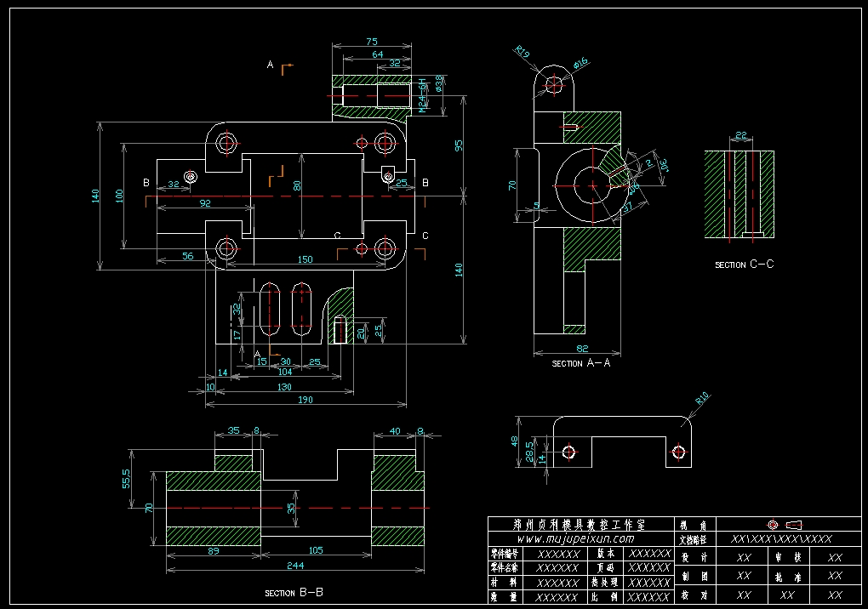Click the www.mujupeixun.com URL text
Screen dimensions: 868x609
pyautogui.click(x=576, y=538)
